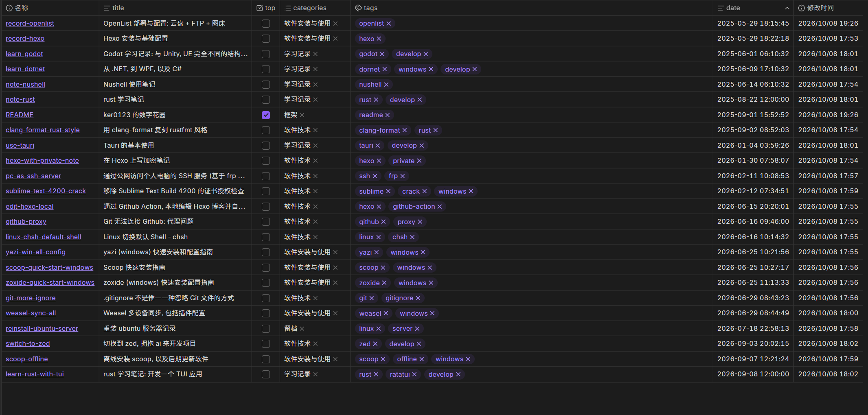The image size is (868, 415).
Task: Open the README note link
Action: point(20,115)
